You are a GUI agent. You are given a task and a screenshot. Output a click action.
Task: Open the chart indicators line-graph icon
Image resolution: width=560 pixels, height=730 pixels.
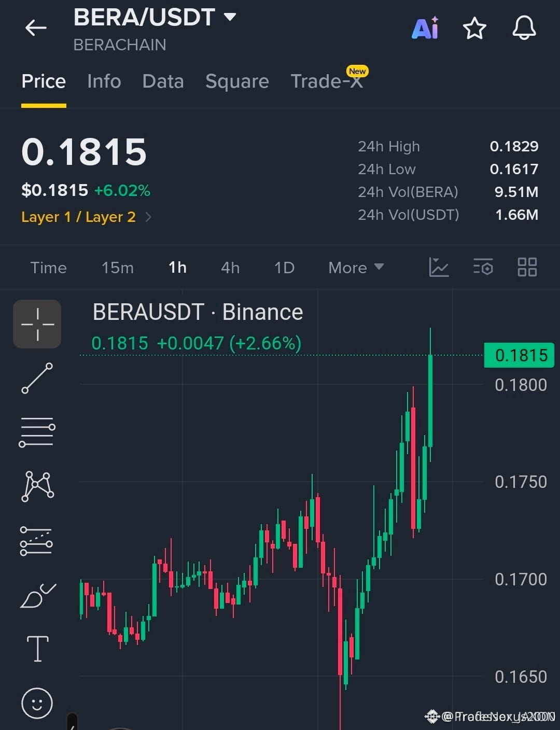click(x=439, y=268)
